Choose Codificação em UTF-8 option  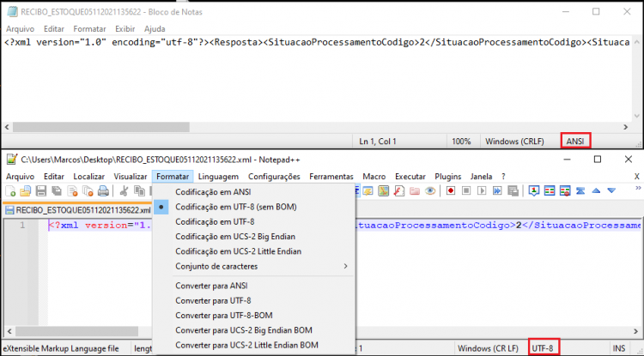click(252, 221)
